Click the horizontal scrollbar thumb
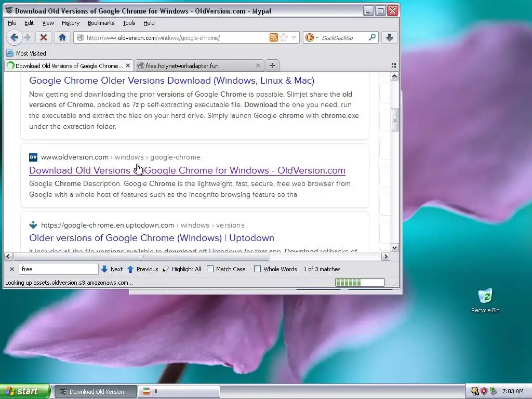Image resolution: width=532 pixels, height=399 pixels. [141, 257]
